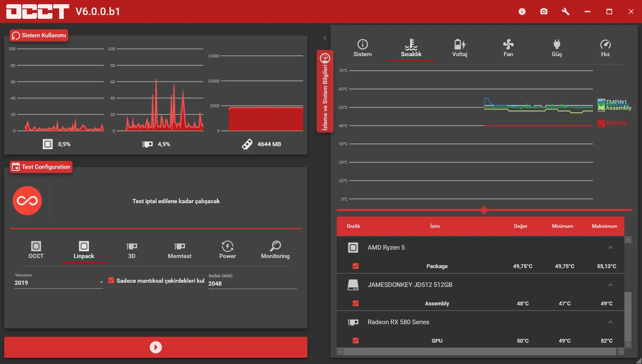Click the red diamond graph divider handle
The width and height of the screenshot is (642, 364).
[x=484, y=210]
